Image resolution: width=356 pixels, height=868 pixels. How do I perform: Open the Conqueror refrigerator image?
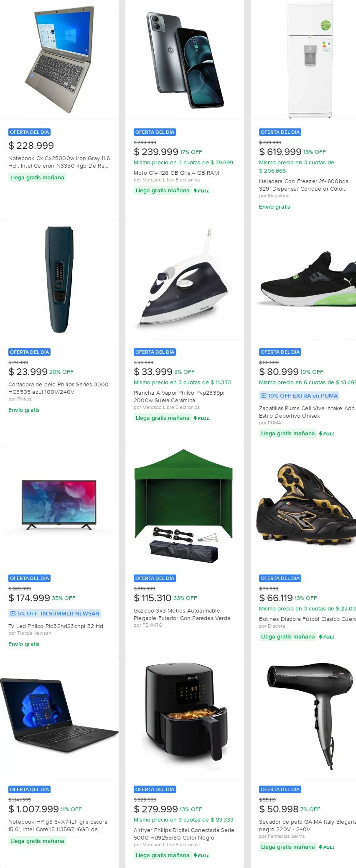[303, 60]
